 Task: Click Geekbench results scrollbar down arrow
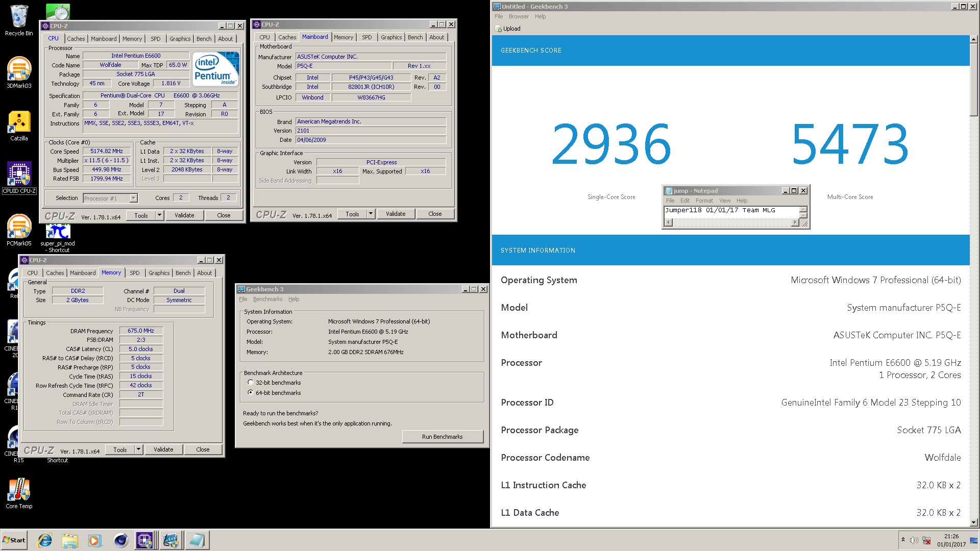(974, 522)
